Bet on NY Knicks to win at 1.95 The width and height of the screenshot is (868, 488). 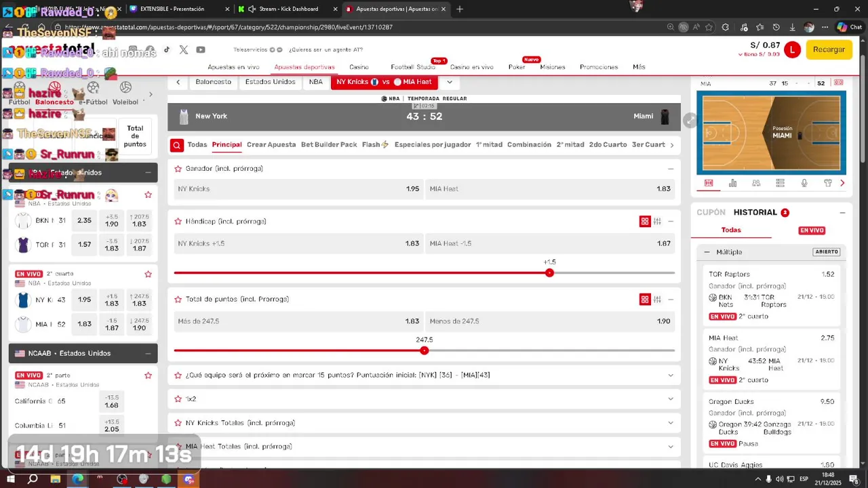click(298, 189)
